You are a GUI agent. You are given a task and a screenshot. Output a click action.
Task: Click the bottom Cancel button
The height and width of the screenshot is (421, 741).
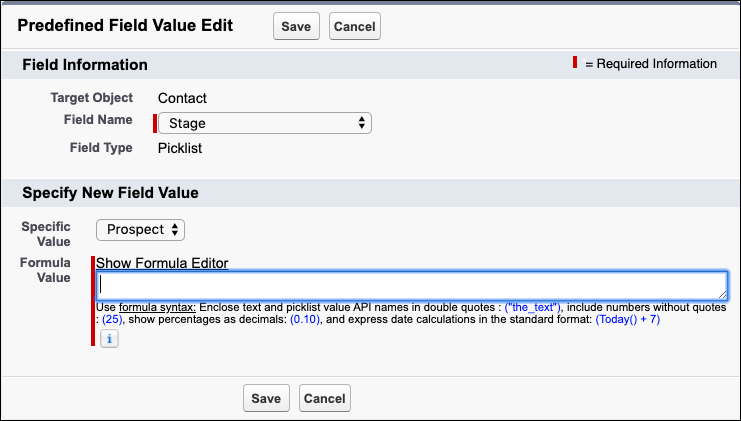325,398
